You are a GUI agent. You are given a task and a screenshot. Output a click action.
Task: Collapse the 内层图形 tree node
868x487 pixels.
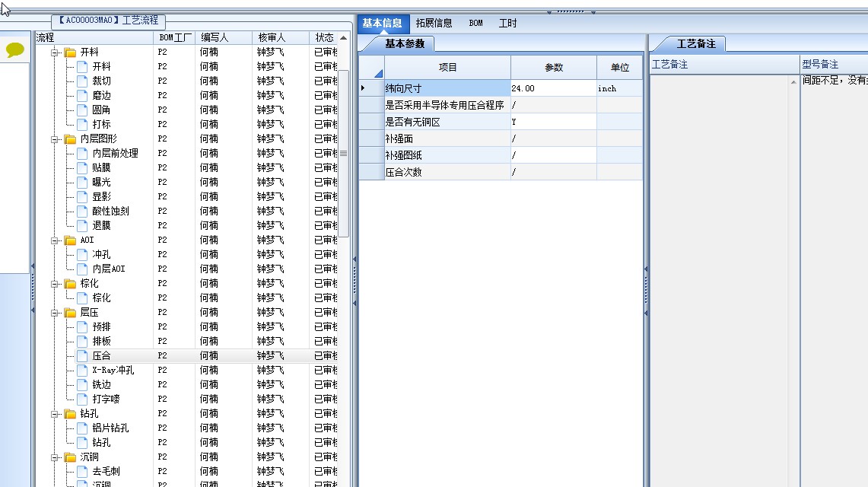[x=55, y=139]
